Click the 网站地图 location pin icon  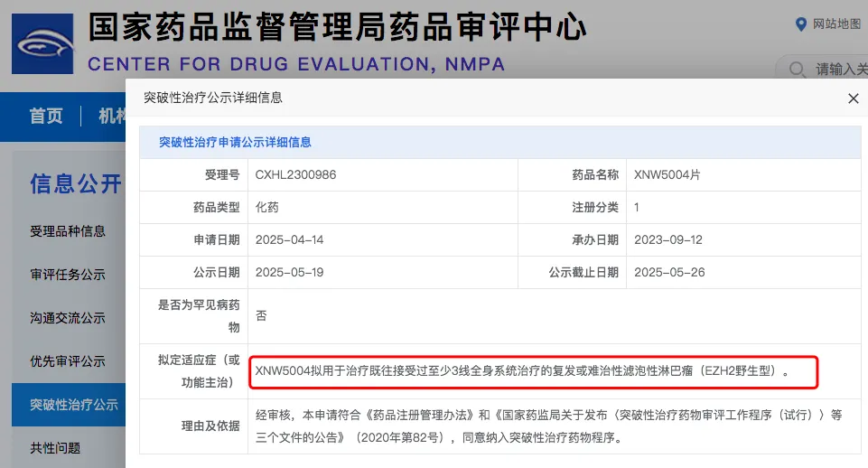click(800, 23)
